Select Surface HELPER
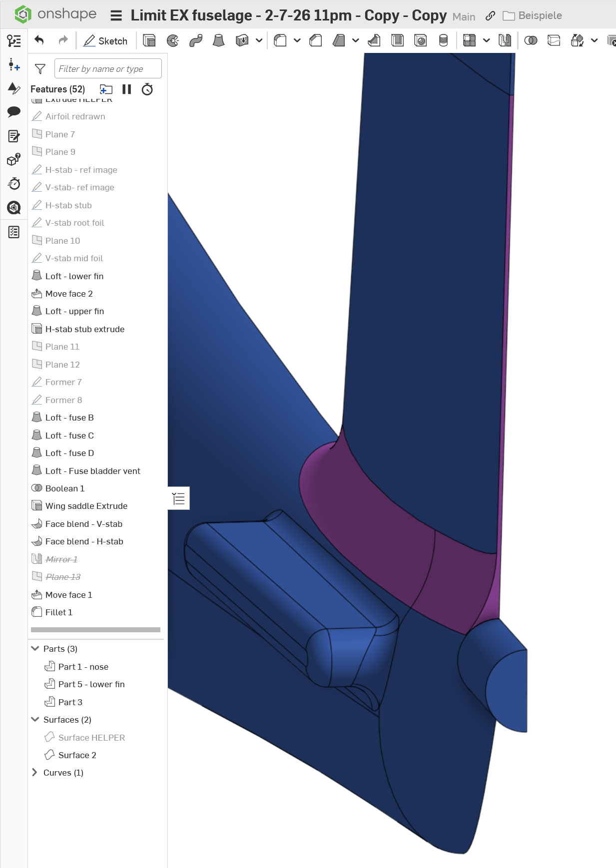616x868 pixels. 91,738
